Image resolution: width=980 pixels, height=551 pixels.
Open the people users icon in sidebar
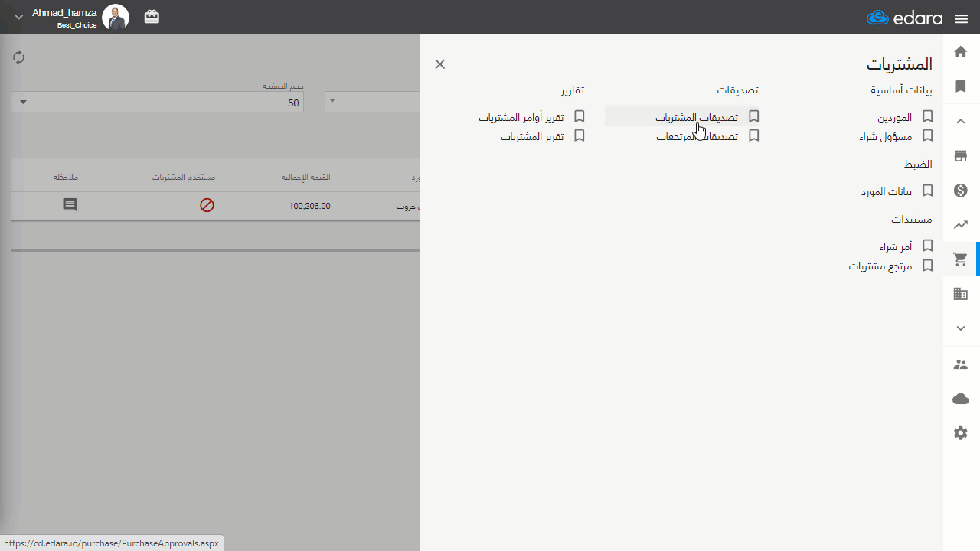point(961,364)
